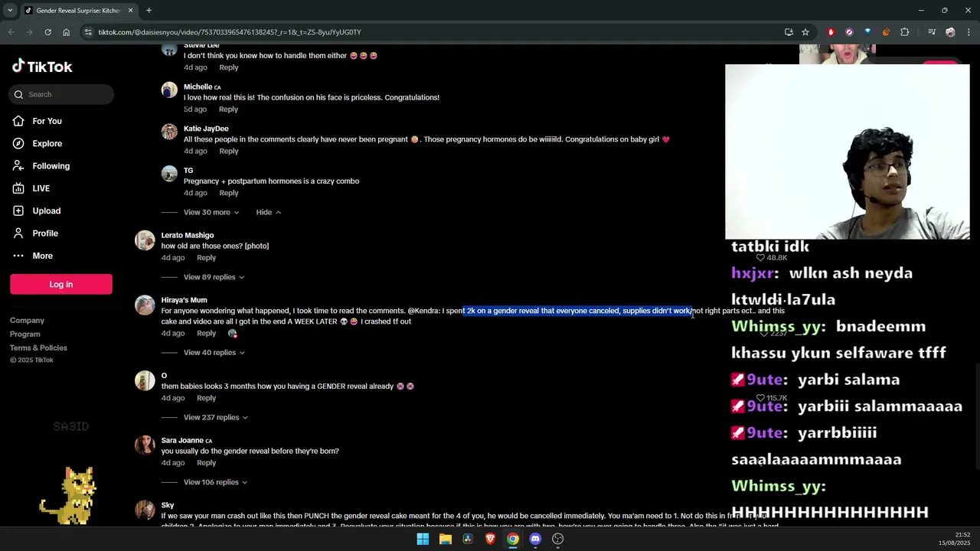Reply to Michelle's comment
This screenshot has height=551, width=980.
(x=228, y=109)
